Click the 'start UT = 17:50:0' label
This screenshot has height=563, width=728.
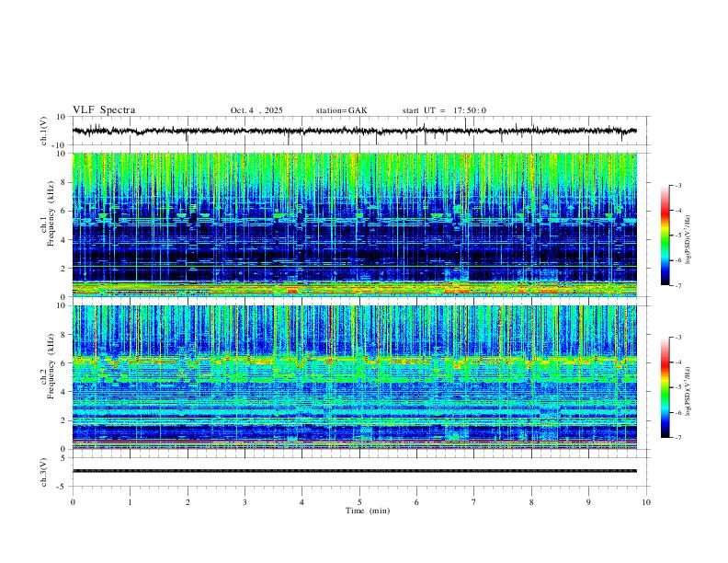pos(444,110)
